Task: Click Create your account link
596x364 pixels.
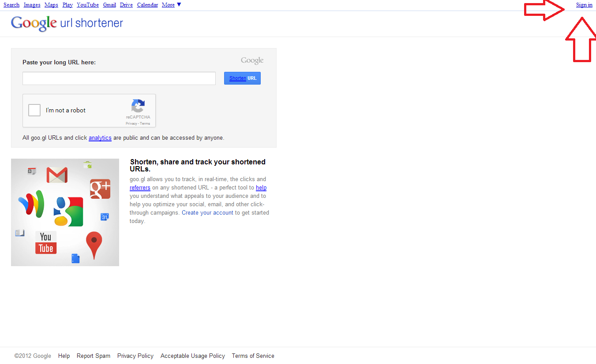Action: (207, 213)
